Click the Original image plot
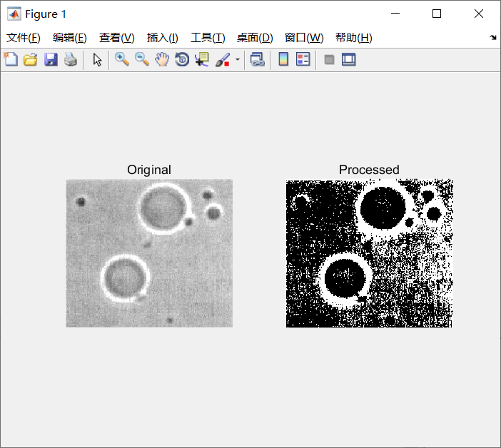 tap(149, 253)
